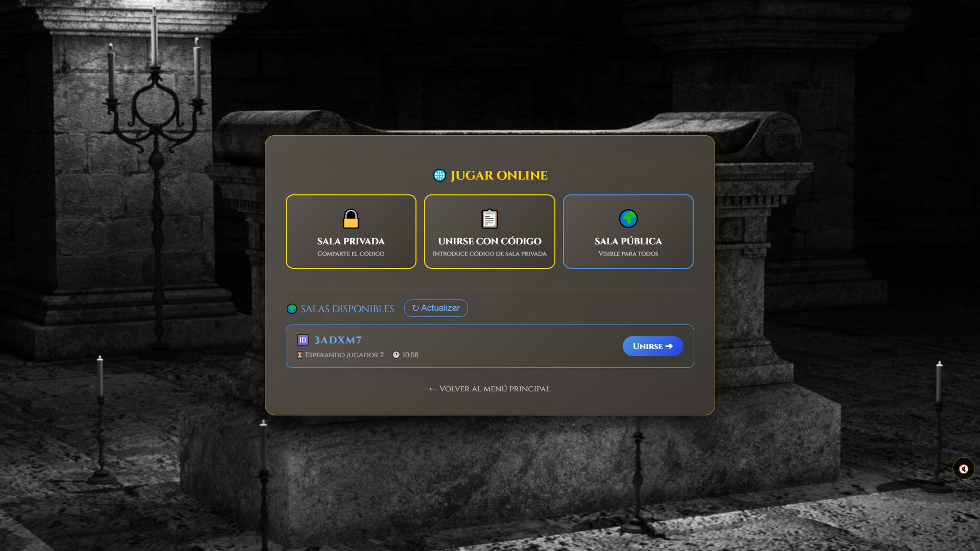This screenshot has width=980, height=551.
Task: Click the clock icon beside 10:08
Action: pos(396,355)
